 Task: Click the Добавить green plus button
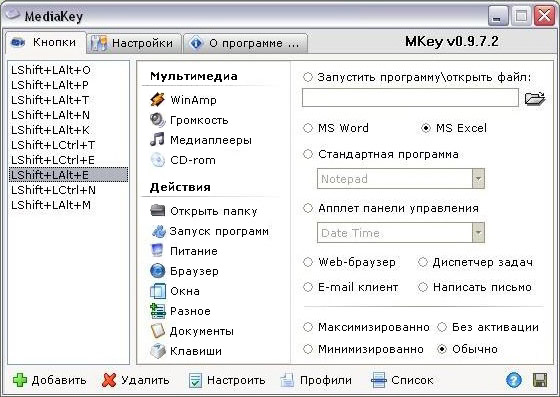[x=50, y=380]
